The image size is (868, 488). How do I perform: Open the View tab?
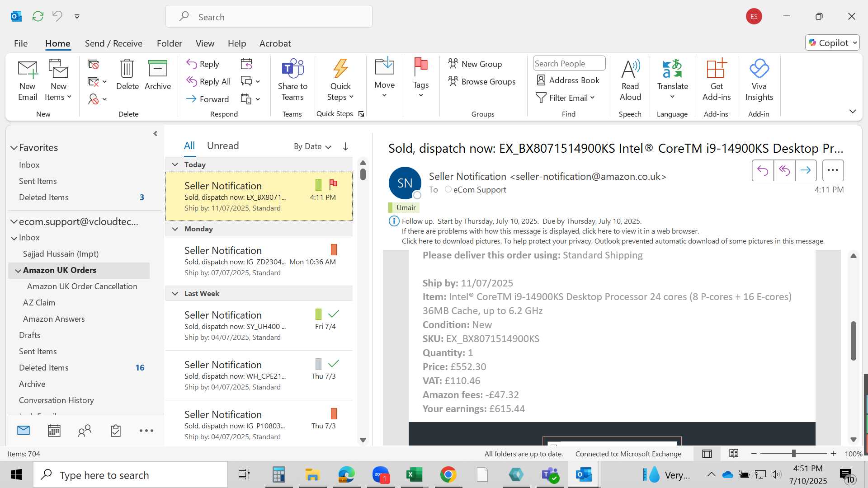pos(205,43)
